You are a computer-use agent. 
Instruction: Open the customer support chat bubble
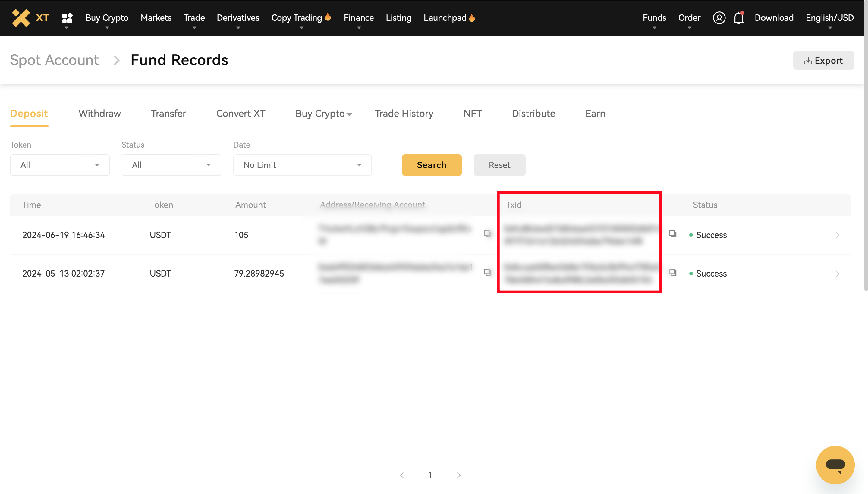[x=835, y=465]
